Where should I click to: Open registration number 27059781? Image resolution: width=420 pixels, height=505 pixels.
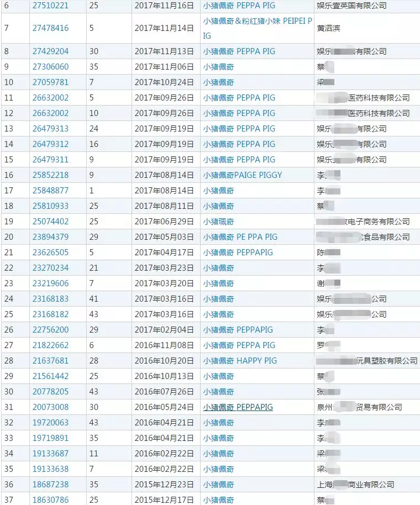pyautogui.click(x=50, y=82)
